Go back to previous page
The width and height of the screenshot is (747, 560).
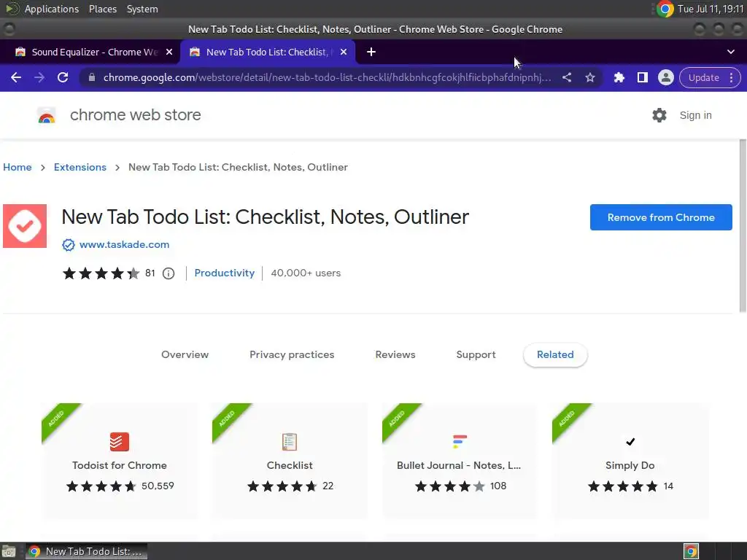16,77
